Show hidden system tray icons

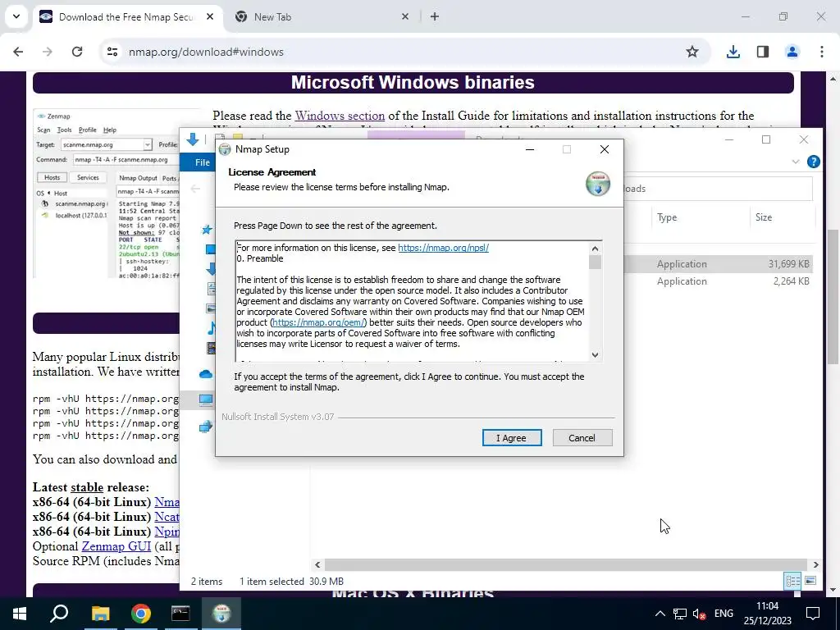point(660,614)
